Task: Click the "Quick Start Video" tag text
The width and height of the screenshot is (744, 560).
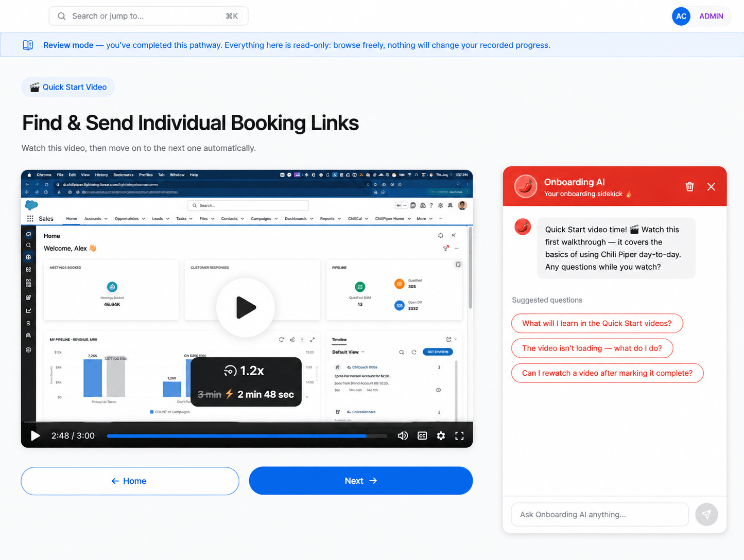Action: point(75,87)
